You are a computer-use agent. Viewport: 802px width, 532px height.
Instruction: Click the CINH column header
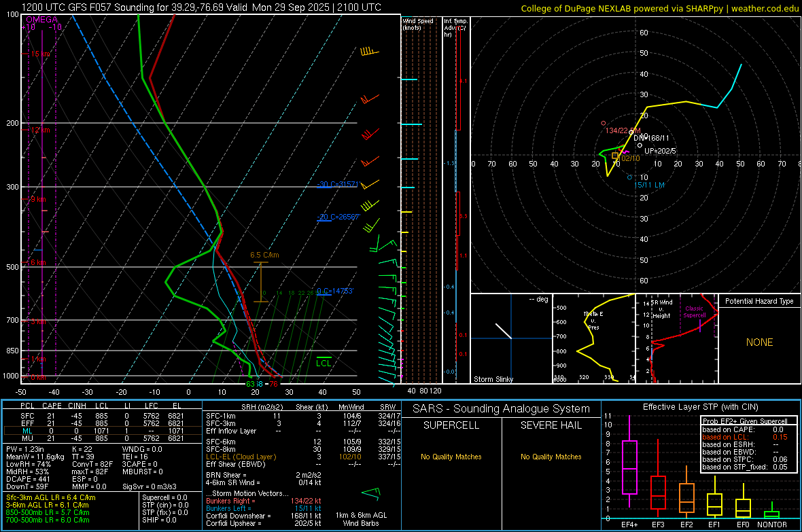click(x=77, y=406)
